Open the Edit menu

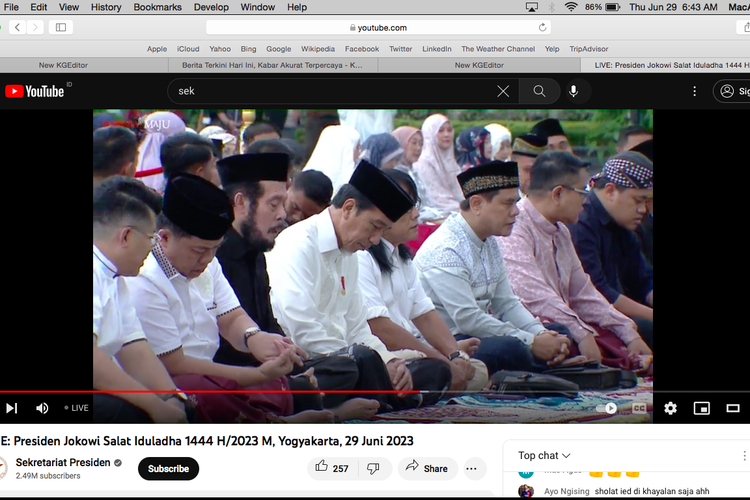point(39,7)
